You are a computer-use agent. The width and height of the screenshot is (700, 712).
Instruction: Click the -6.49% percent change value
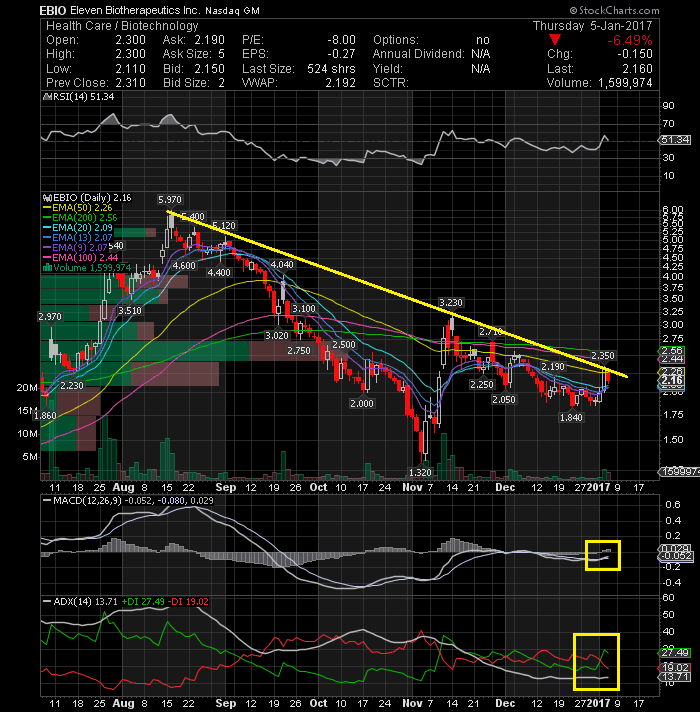click(x=630, y=40)
